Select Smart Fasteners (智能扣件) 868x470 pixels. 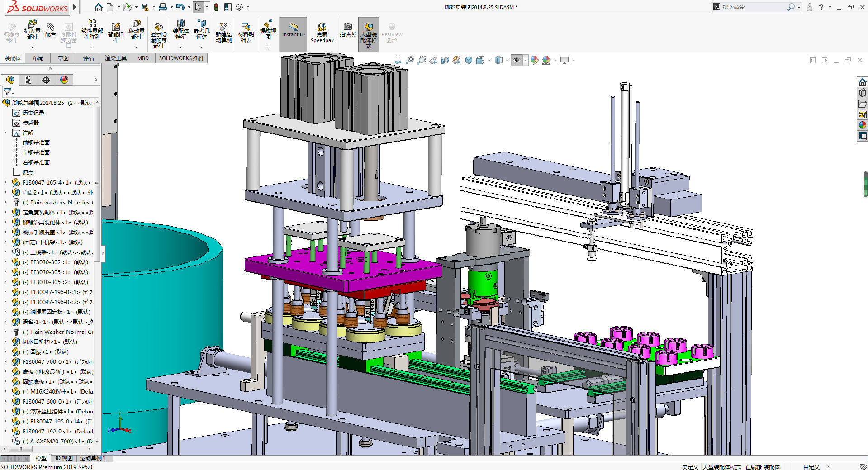[116, 33]
